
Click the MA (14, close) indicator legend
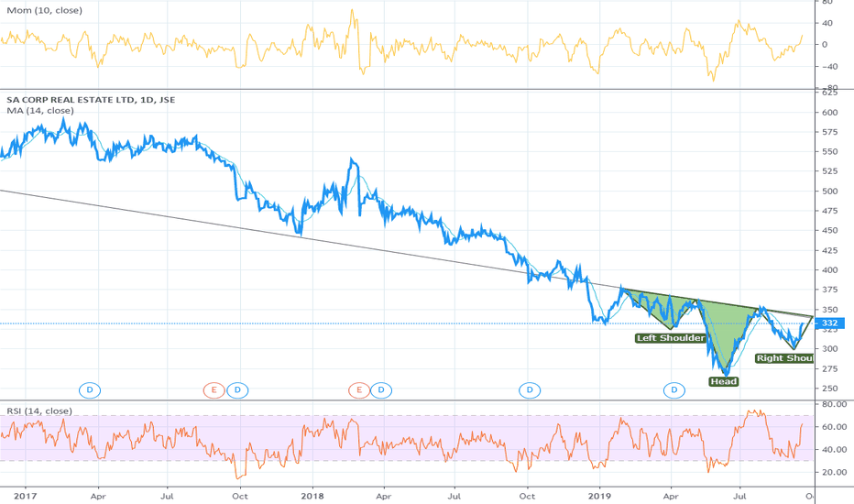pyautogui.click(x=40, y=111)
